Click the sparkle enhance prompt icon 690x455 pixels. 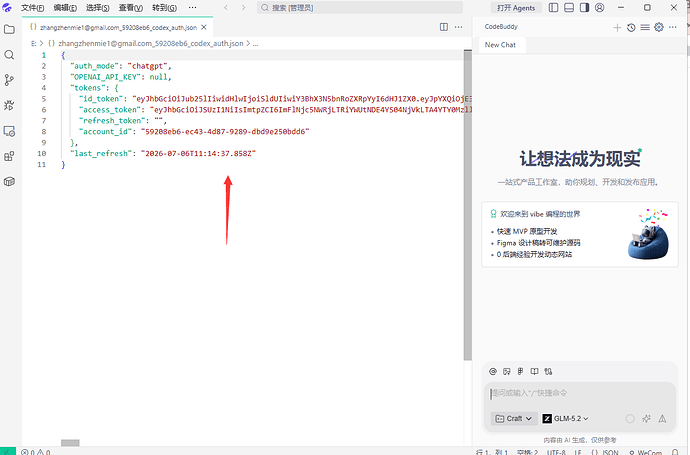coord(646,418)
